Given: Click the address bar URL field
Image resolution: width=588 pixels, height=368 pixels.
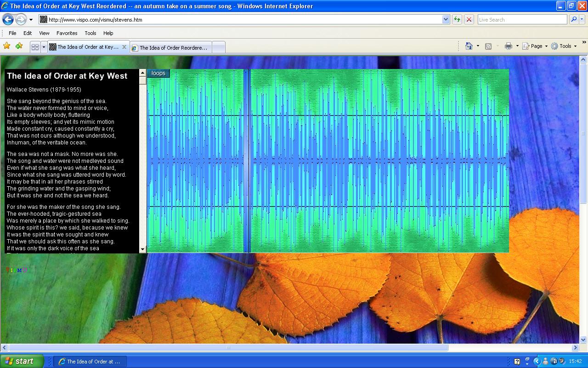Looking at the screenshot, I should click(x=240, y=20).
